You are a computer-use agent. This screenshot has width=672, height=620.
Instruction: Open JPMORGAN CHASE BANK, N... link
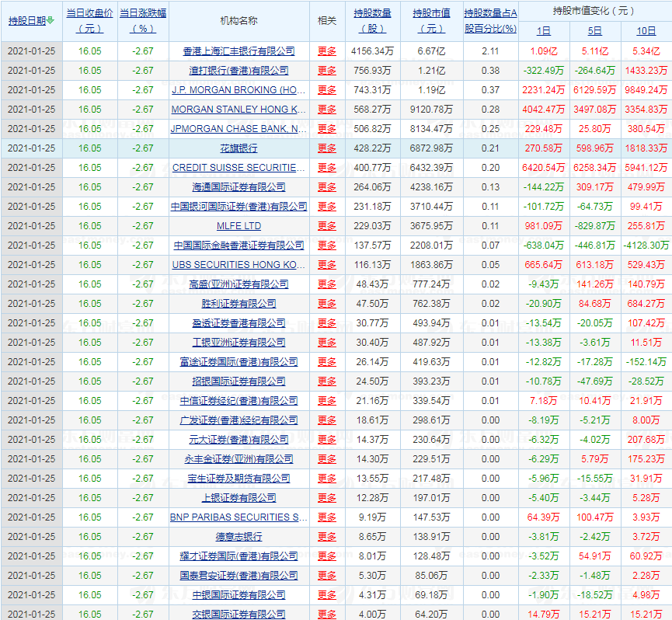click(x=239, y=128)
